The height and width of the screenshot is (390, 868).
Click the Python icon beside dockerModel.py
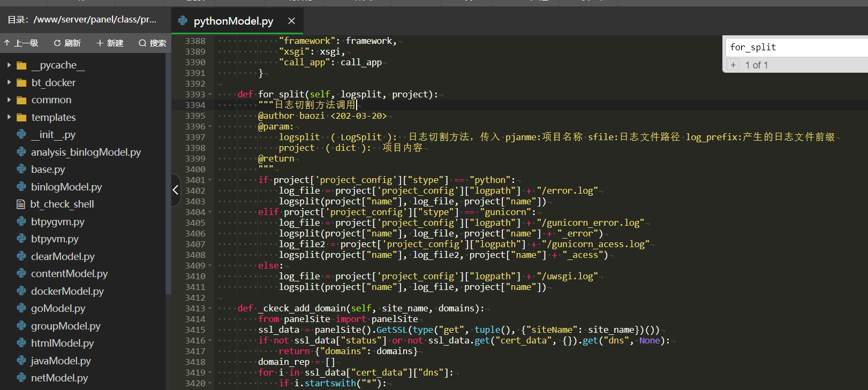point(21,291)
